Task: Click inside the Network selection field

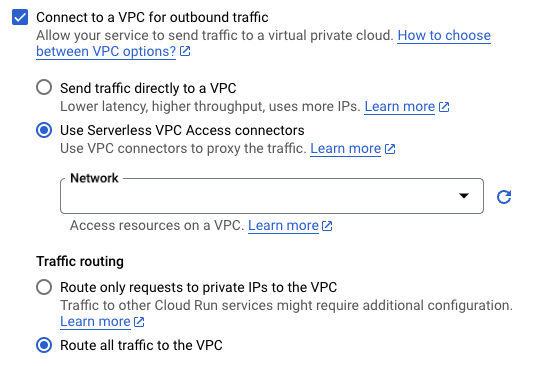Action: pyautogui.click(x=272, y=196)
